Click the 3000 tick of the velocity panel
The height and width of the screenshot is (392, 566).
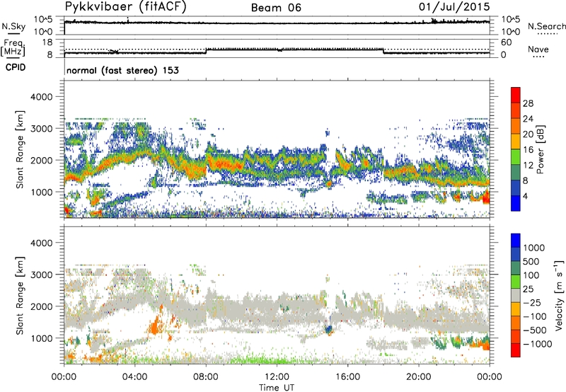42,275
